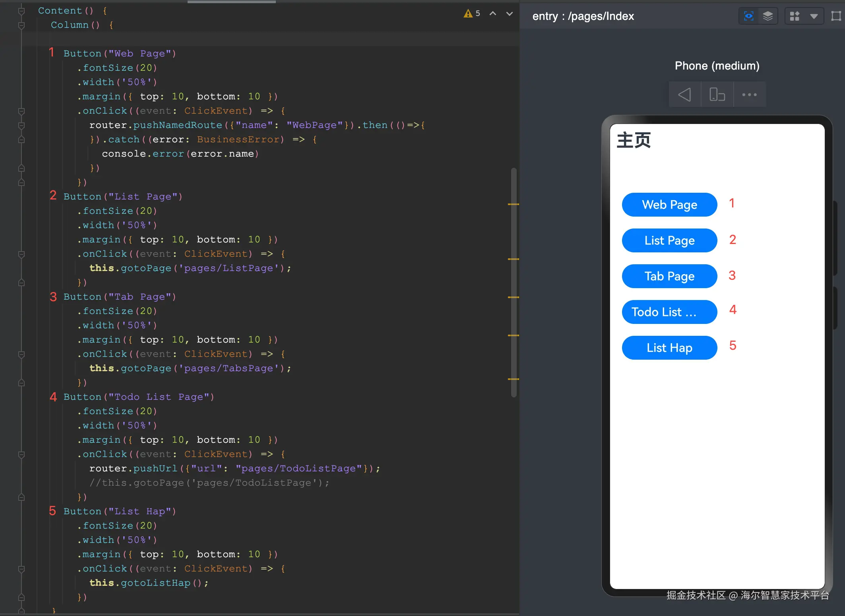Viewport: 845px width, 616px height.
Task: Click the Web Page button in preview
Action: point(669,205)
